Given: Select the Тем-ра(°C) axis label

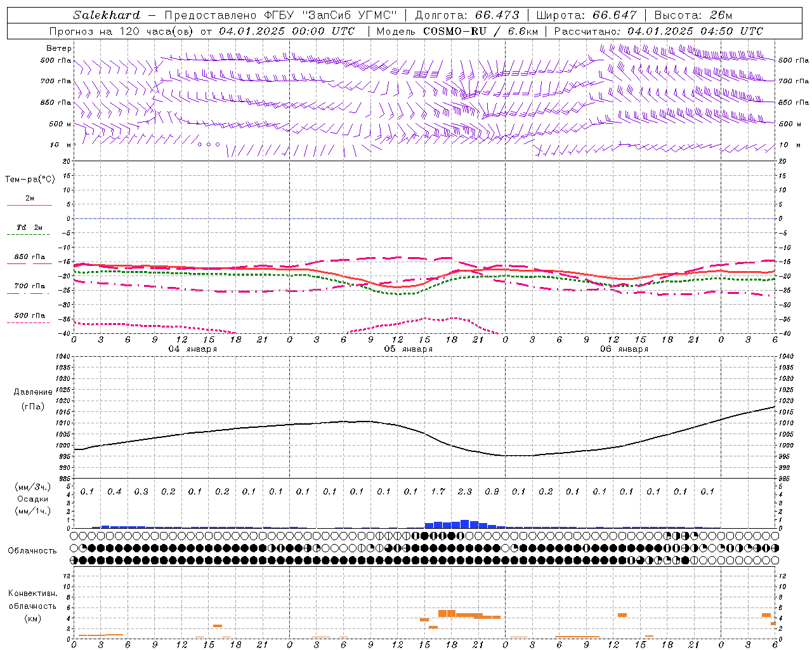Looking at the screenshot, I should click(x=30, y=180).
